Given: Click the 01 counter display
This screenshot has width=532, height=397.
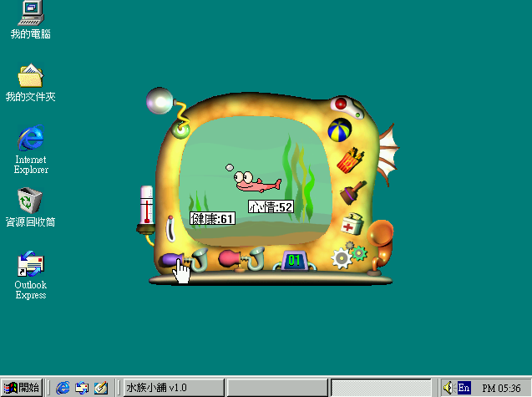Looking at the screenshot, I should [294, 261].
